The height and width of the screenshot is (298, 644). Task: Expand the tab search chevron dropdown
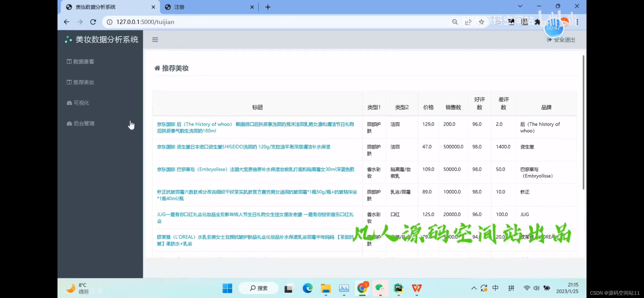[520, 6]
